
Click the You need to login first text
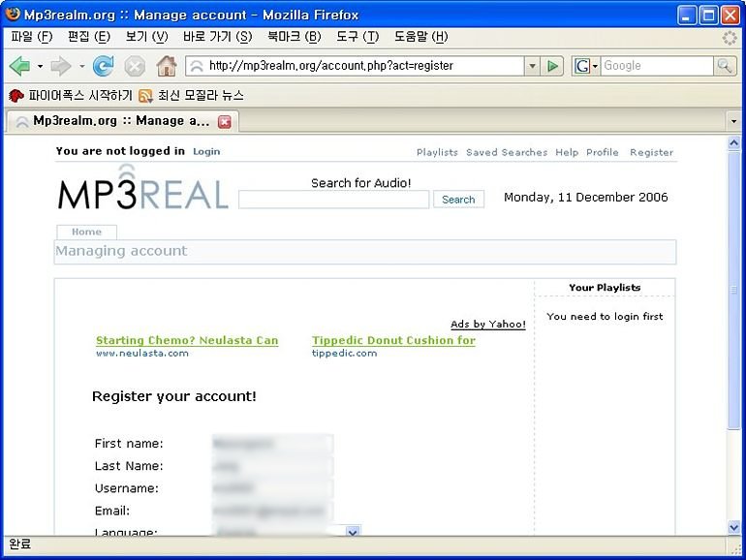click(605, 317)
